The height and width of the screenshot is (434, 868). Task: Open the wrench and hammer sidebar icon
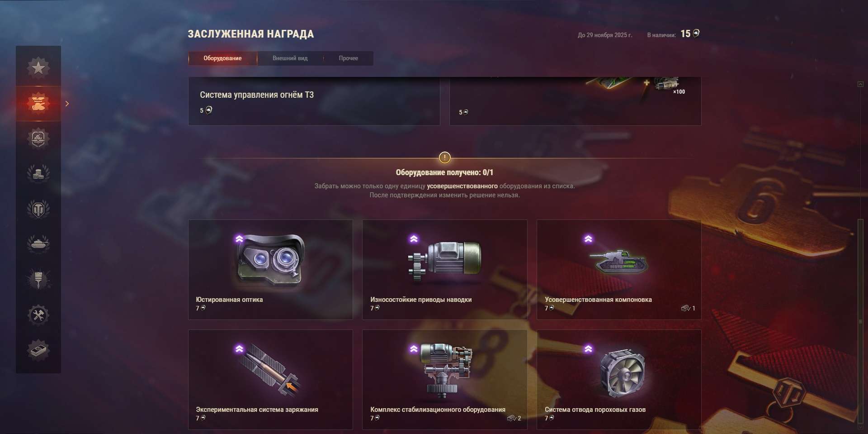38,315
